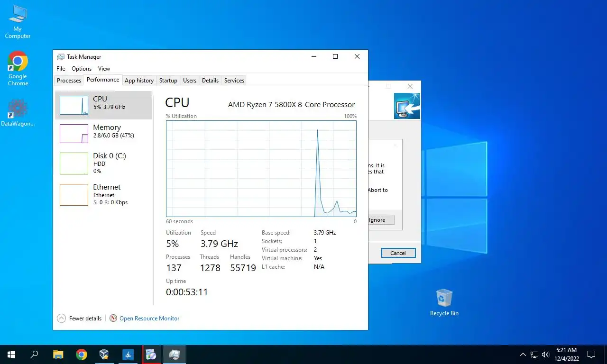Viewport: 607px width, 364px height.
Task: Click the Virtual processors value 2
Action: [315, 250]
